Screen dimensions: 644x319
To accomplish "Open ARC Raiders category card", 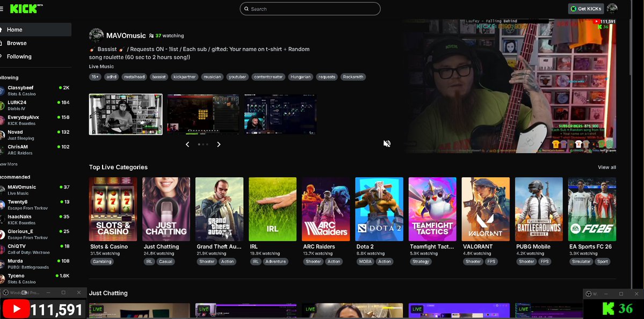I will coord(326,209).
